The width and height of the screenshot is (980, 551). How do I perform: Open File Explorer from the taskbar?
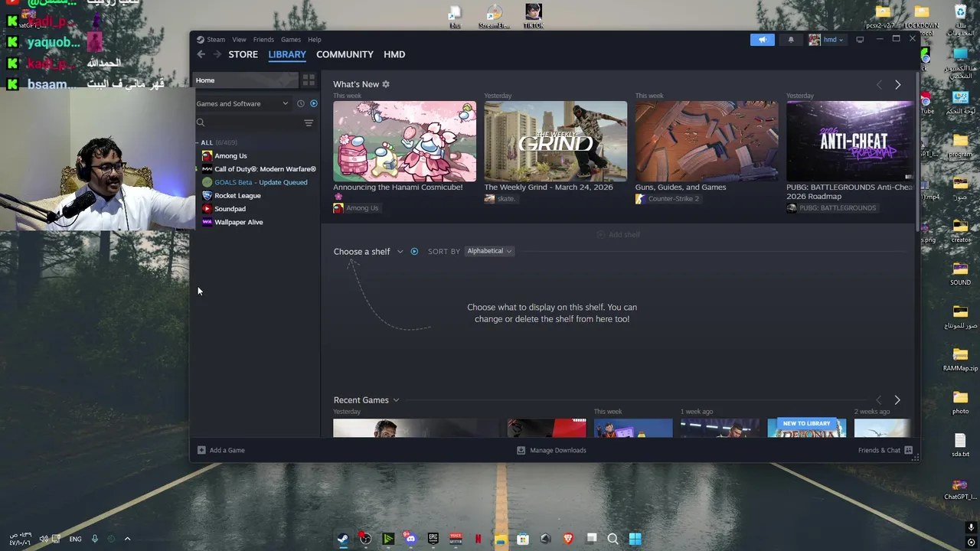point(501,539)
